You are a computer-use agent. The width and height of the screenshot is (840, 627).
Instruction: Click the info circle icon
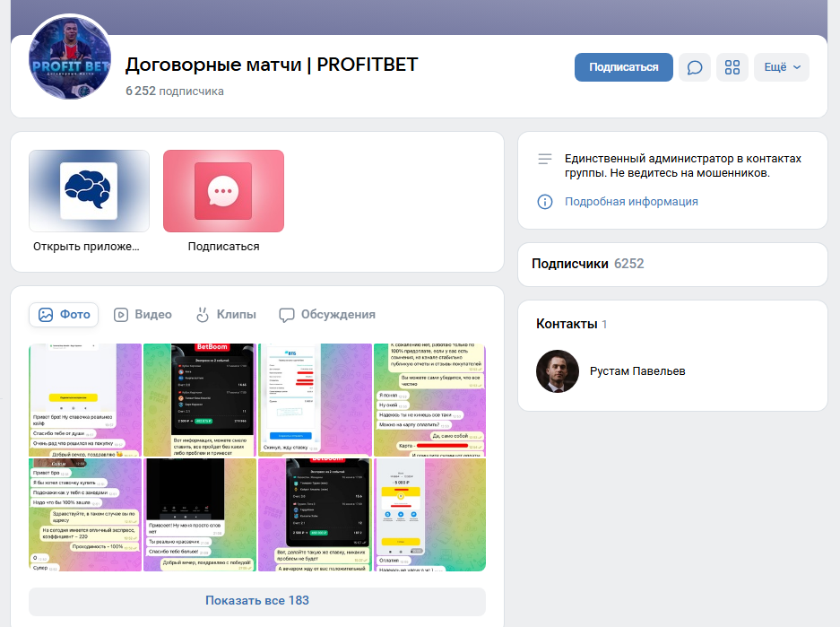tap(545, 202)
